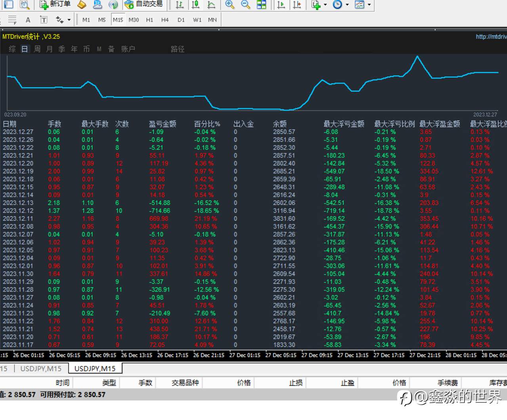
Task: Switch to the 周 weekly tab
Action: (37, 49)
